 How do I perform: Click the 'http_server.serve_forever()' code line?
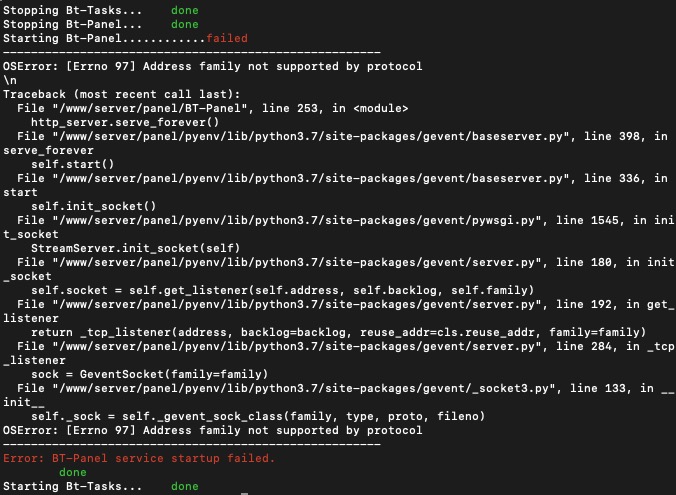[x=125, y=122]
